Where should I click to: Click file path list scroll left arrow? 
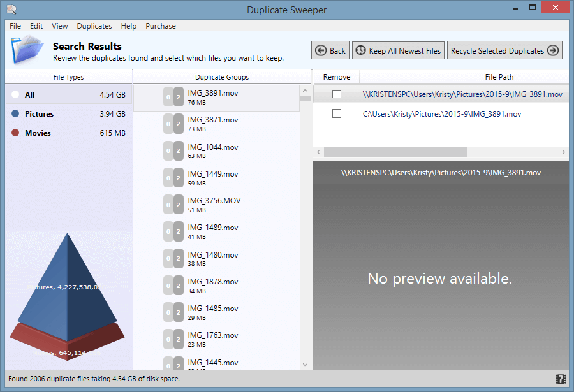(318, 152)
